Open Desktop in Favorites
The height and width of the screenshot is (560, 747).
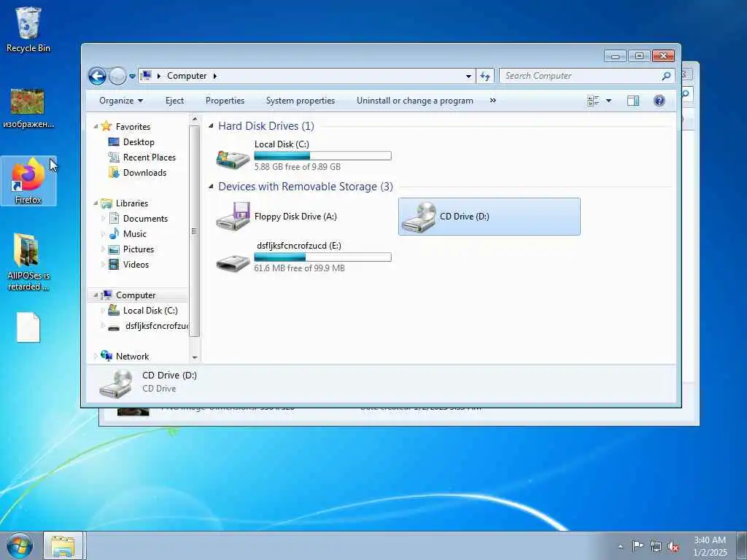click(x=139, y=142)
